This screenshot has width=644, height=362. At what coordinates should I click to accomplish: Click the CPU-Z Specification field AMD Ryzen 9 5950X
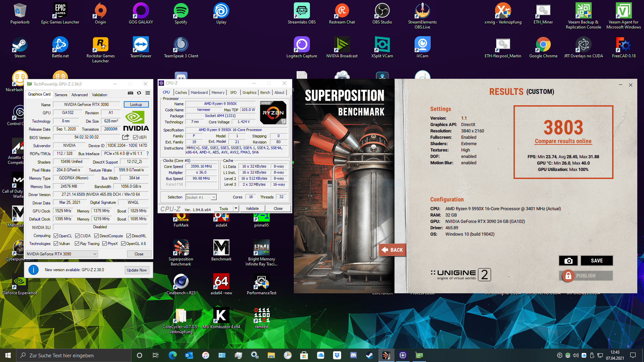tap(236, 130)
